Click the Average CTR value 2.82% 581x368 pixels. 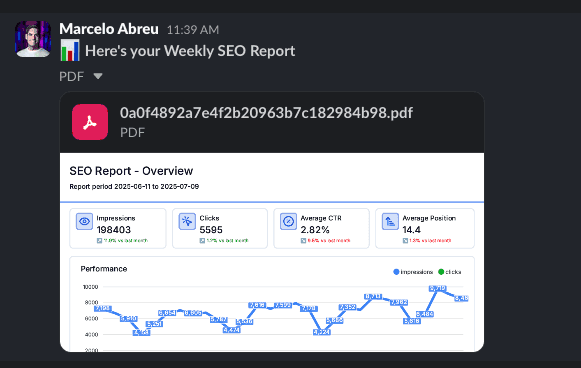pyautogui.click(x=315, y=230)
